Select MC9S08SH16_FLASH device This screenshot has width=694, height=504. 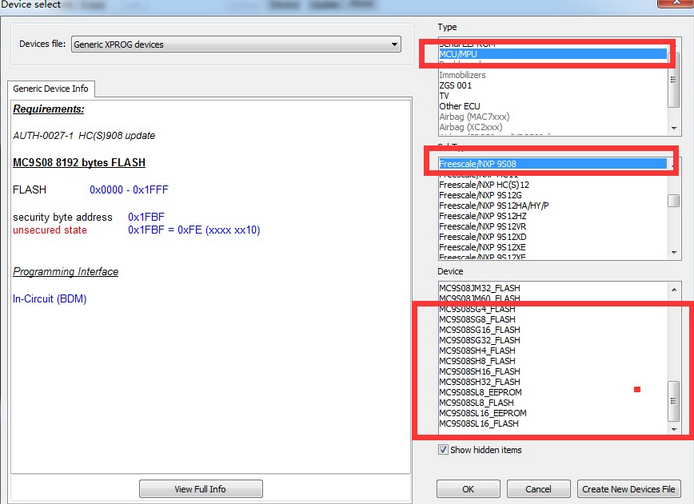pyautogui.click(x=552, y=371)
